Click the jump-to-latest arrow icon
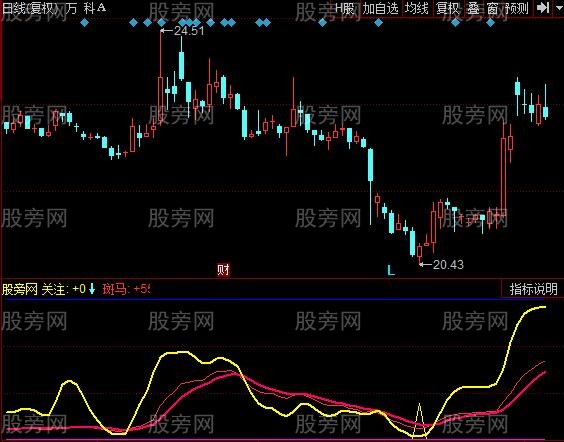The width and height of the screenshot is (564, 442). pos(543,8)
